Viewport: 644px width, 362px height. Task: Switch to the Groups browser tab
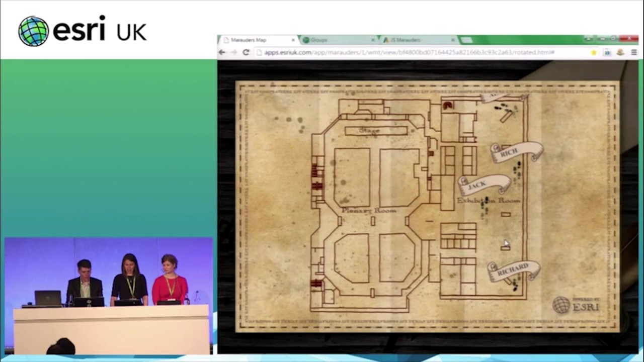coord(340,40)
